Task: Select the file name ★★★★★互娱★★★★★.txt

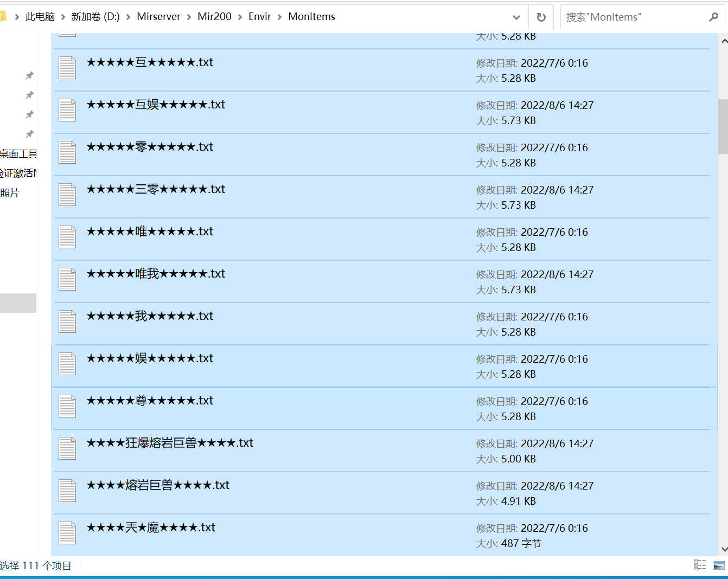Action: pyautogui.click(x=156, y=105)
